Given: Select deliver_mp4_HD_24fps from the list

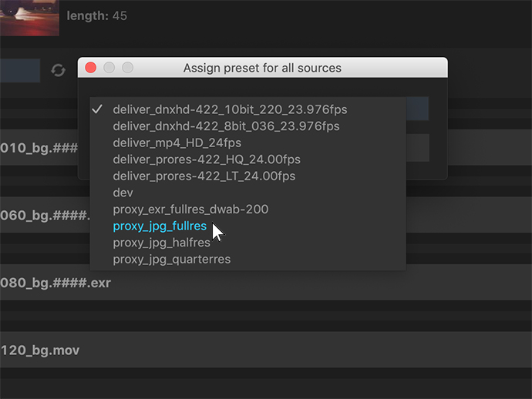Looking at the screenshot, I should 177,142.
